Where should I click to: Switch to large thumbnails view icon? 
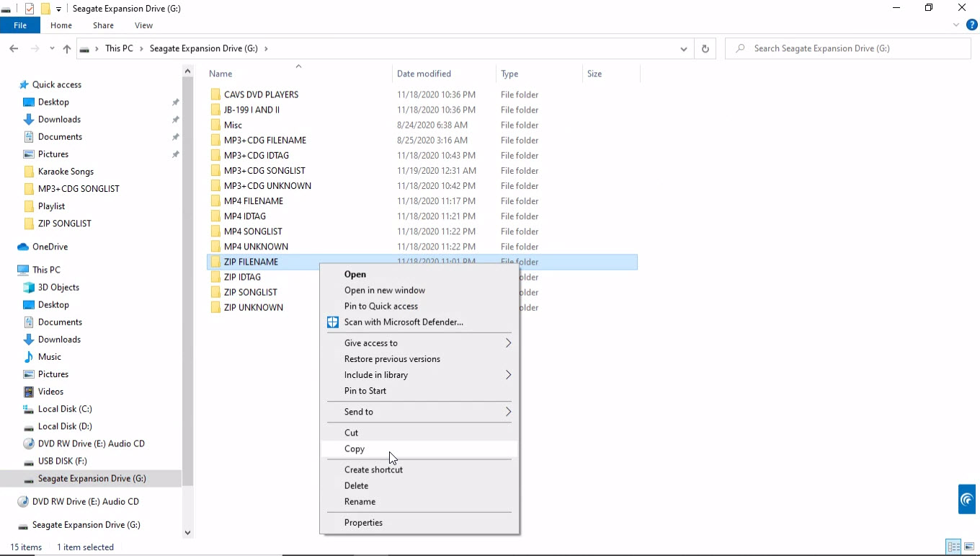(x=969, y=547)
